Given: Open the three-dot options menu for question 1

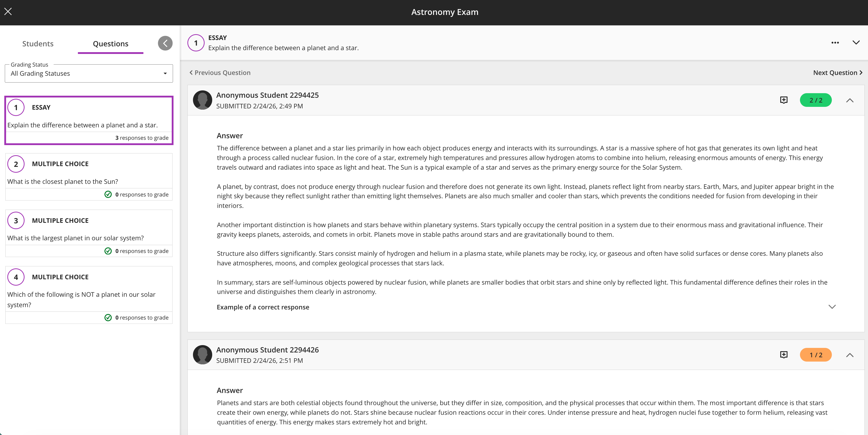Looking at the screenshot, I should click(x=835, y=43).
